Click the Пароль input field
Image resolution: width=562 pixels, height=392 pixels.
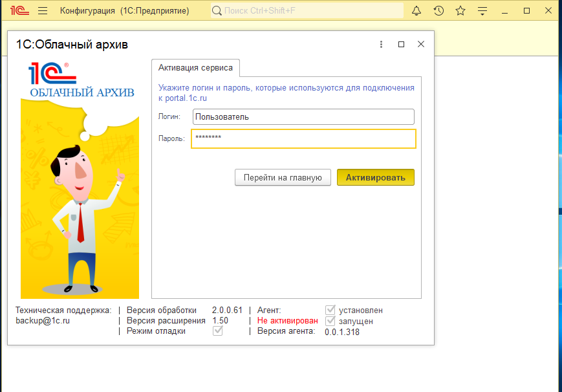tap(303, 138)
